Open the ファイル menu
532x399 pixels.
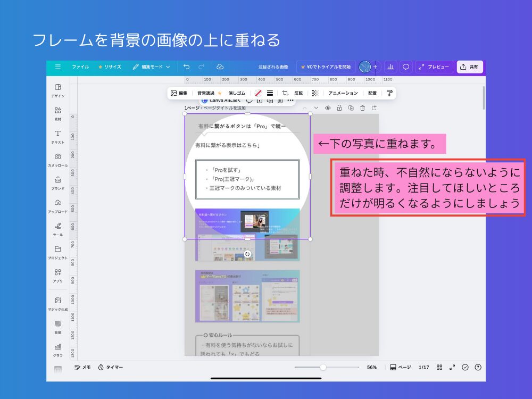point(80,66)
